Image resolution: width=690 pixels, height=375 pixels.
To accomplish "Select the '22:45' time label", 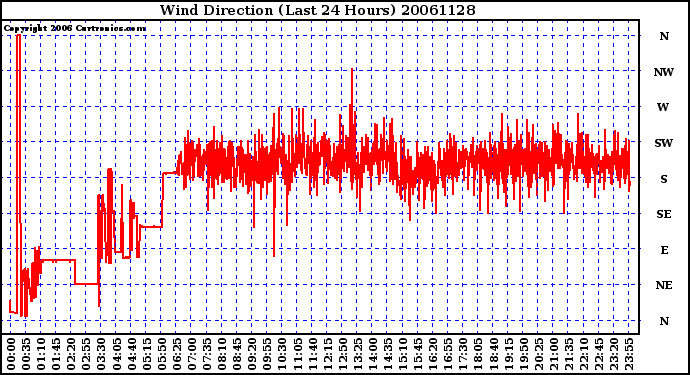I will (x=598, y=355).
